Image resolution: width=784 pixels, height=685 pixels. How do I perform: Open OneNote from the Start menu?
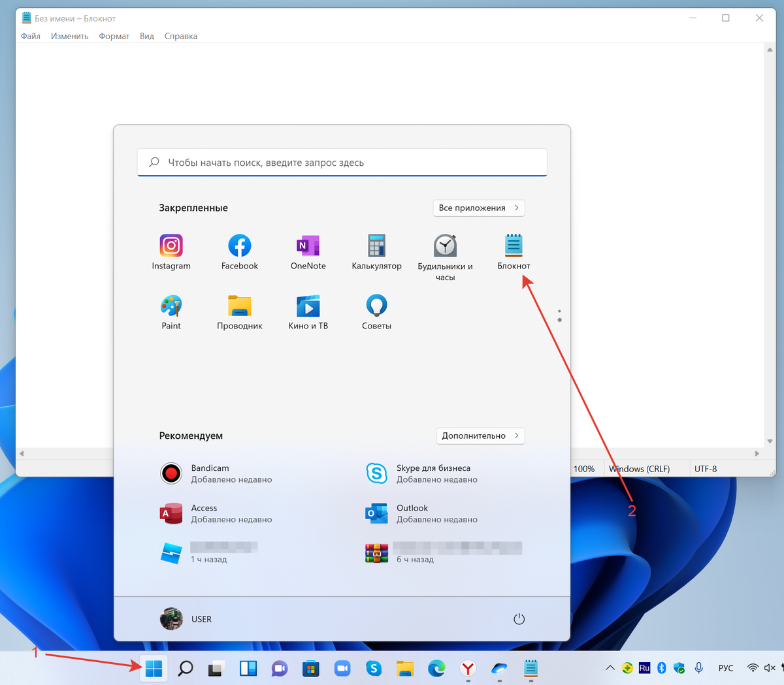coord(308,253)
